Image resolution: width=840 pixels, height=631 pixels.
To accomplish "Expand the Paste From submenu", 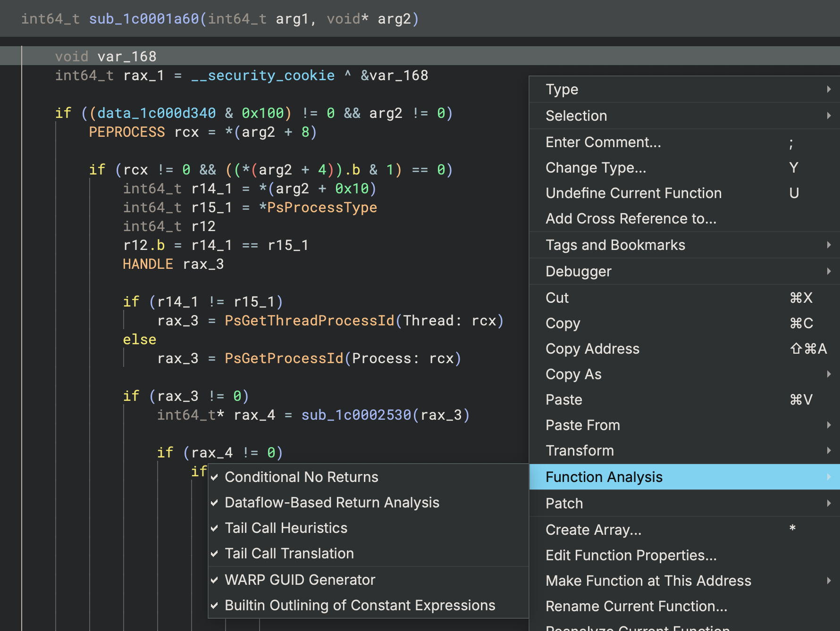I will (684, 425).
